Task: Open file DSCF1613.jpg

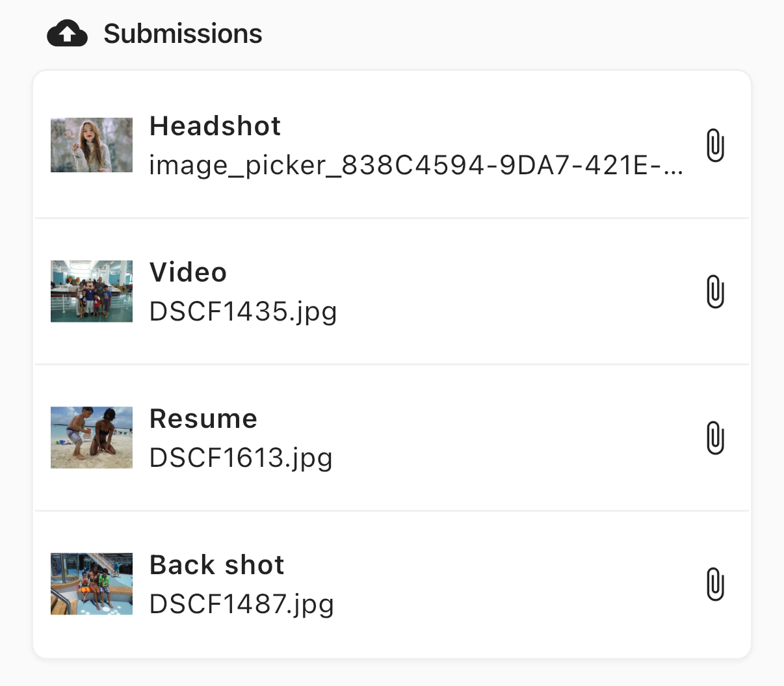Action: point(241,458)
